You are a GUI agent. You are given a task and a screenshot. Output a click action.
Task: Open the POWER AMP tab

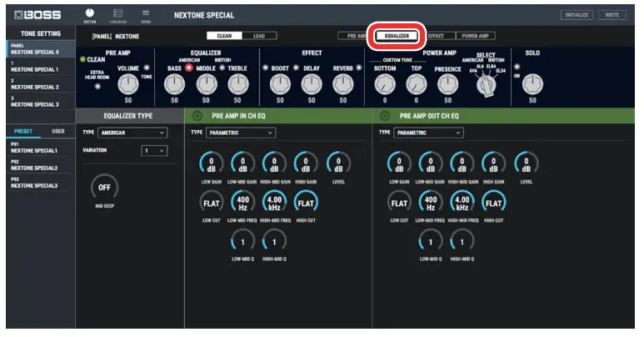click(475, 36)
